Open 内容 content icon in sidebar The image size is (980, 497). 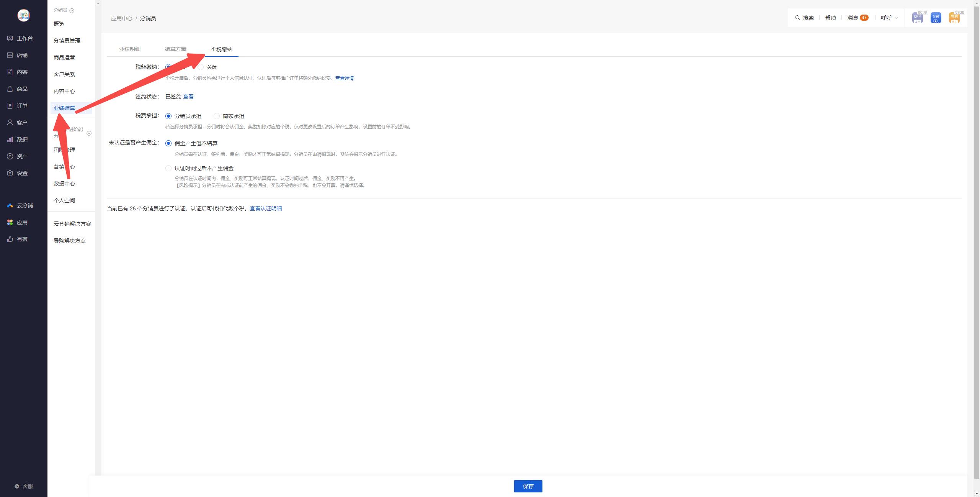[x=10, y=72]
